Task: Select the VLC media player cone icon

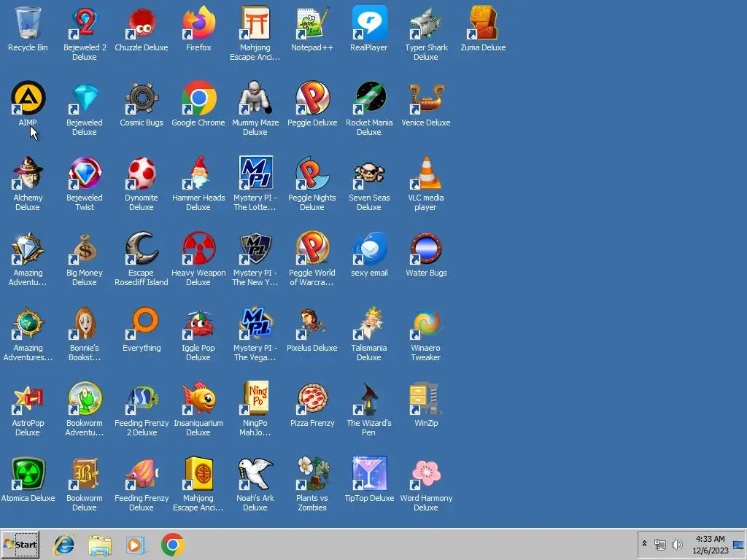Action: 426,173
